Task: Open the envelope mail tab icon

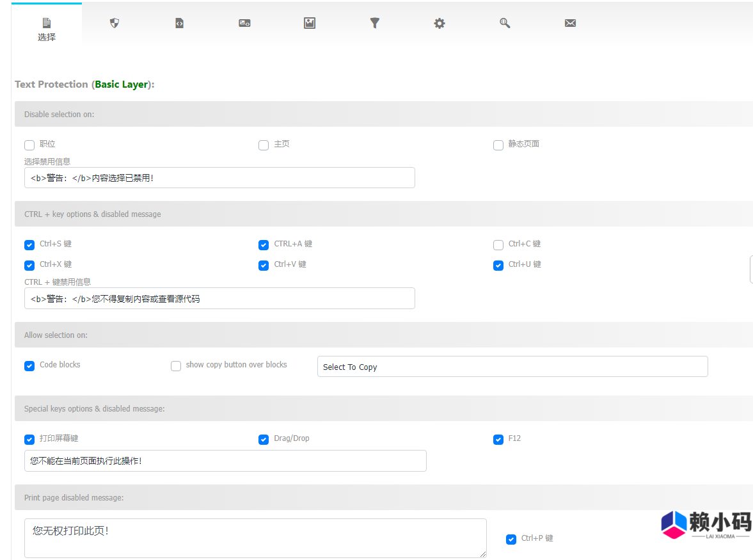Action: point(570,23)
